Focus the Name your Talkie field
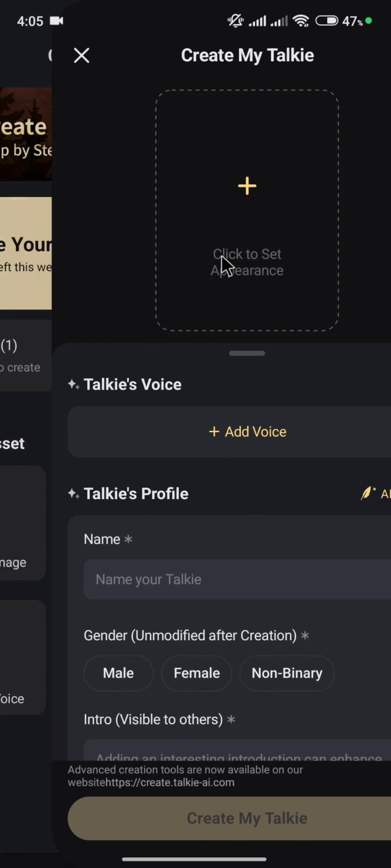 click(x=236, y=579)
